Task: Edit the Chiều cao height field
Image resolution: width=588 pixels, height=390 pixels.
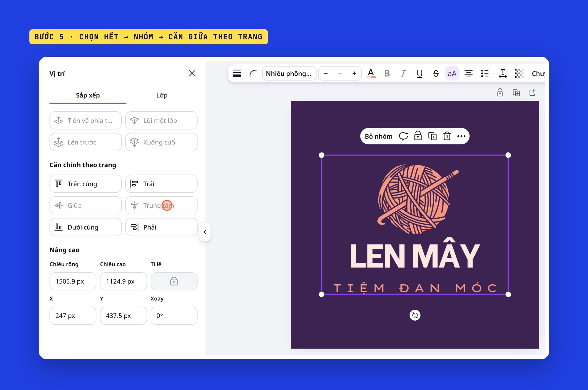Action: tap(123, 281)
